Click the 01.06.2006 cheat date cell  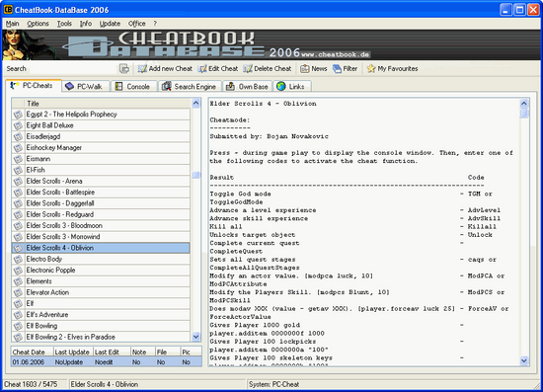tap(33, 362)
